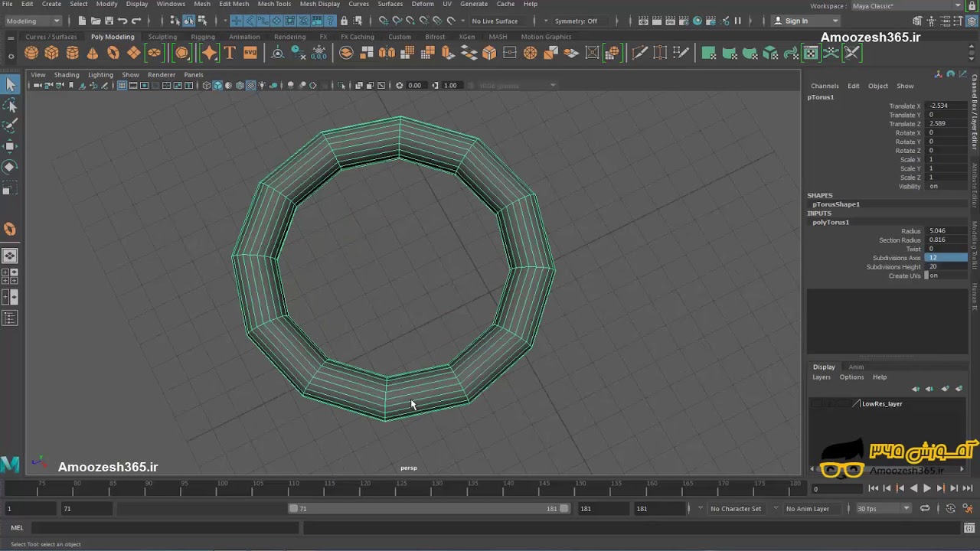The image size is (980, 551).
Task: Open the Mesh Tools menu
Action: coord(274,4)
